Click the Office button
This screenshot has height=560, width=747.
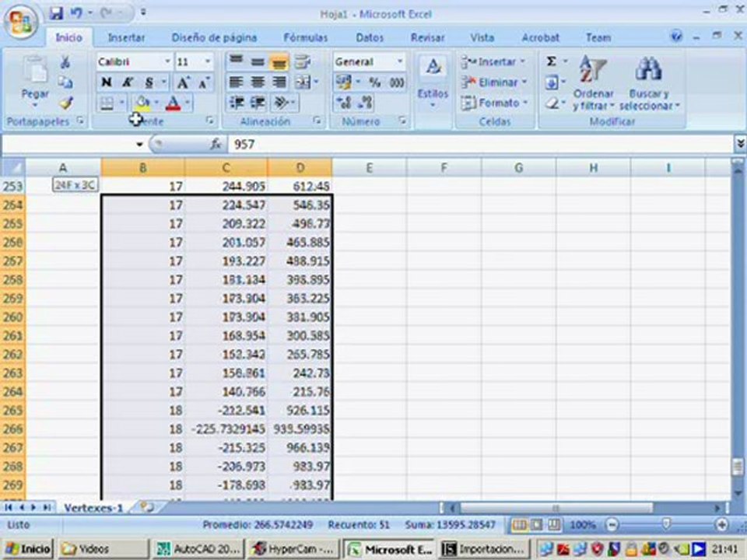[21, 22]
